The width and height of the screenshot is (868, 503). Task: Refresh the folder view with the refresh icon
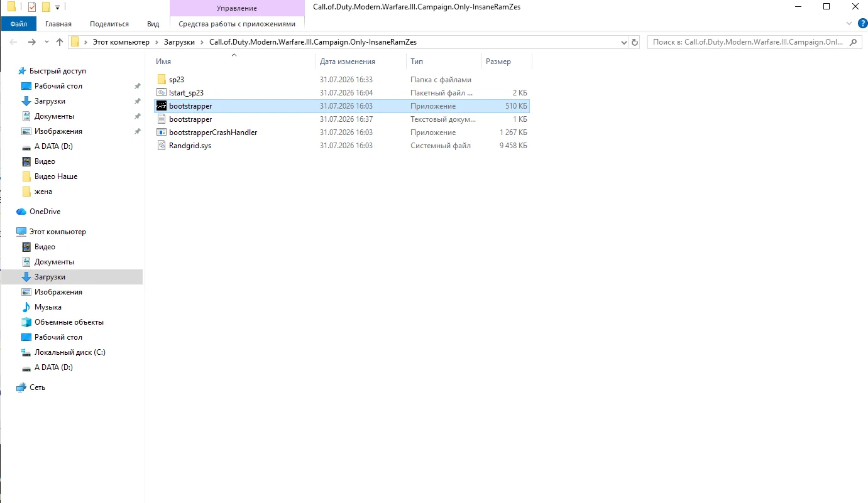[x=634, y=42]
